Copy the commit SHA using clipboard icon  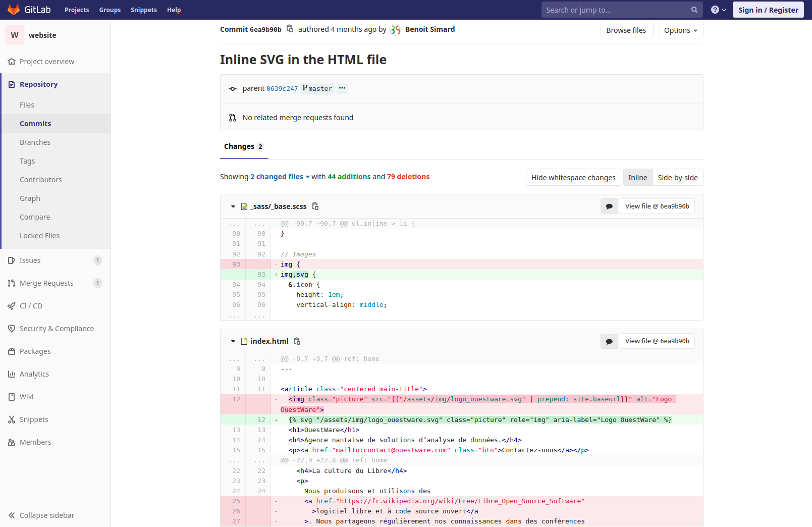coord(290,29)
